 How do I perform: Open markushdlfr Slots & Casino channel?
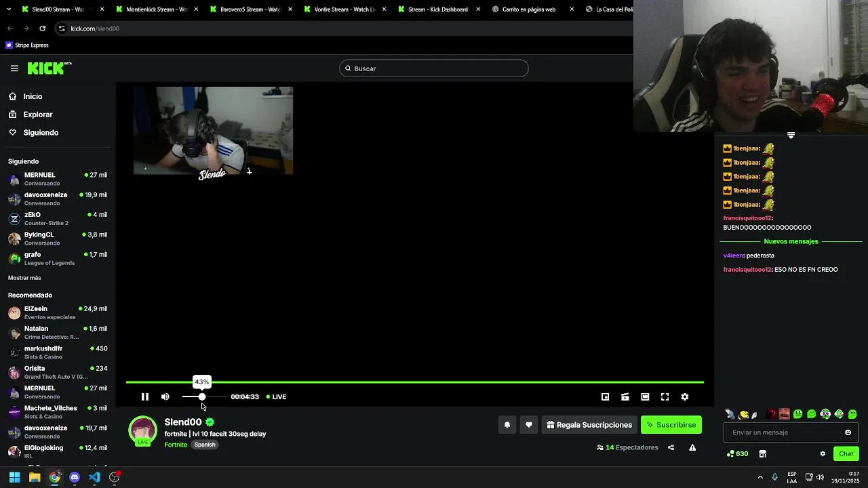58,352
